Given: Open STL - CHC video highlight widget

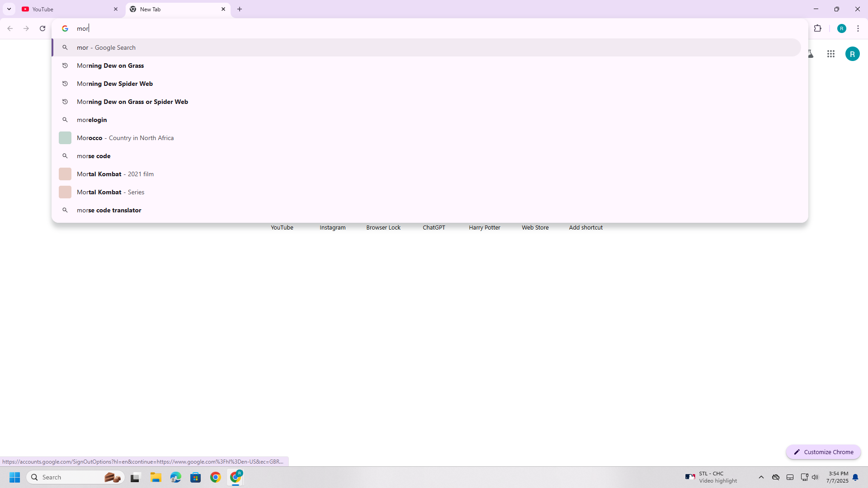Looking at the screenshot, I should click(712, 477).
